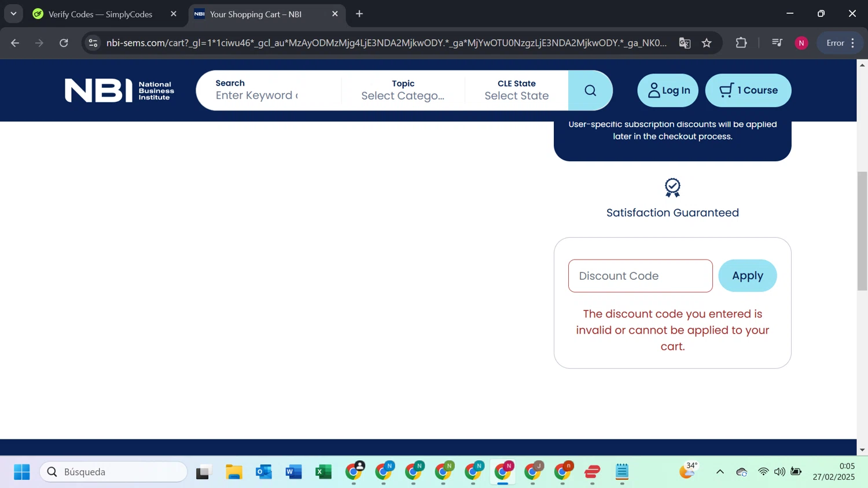The height and width of the screenshot is (488, 868).
Task: Close the Your Shopping Cart – NBI tab
Action: coord(335,14)
